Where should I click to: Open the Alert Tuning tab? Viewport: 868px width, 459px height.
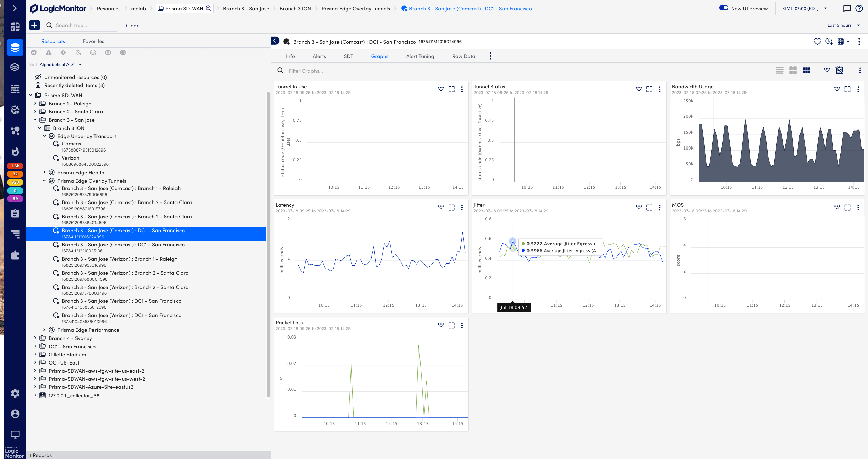(x=420, y=56)
